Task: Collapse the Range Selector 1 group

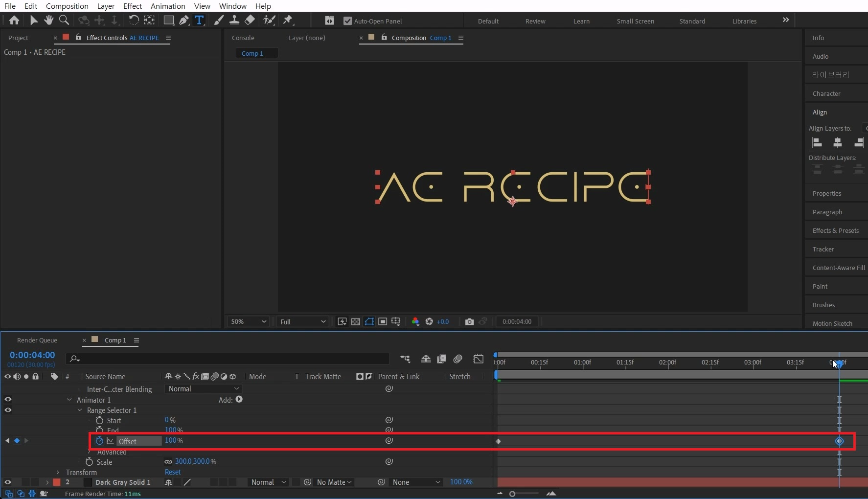Action: click(x=80, y=410)
